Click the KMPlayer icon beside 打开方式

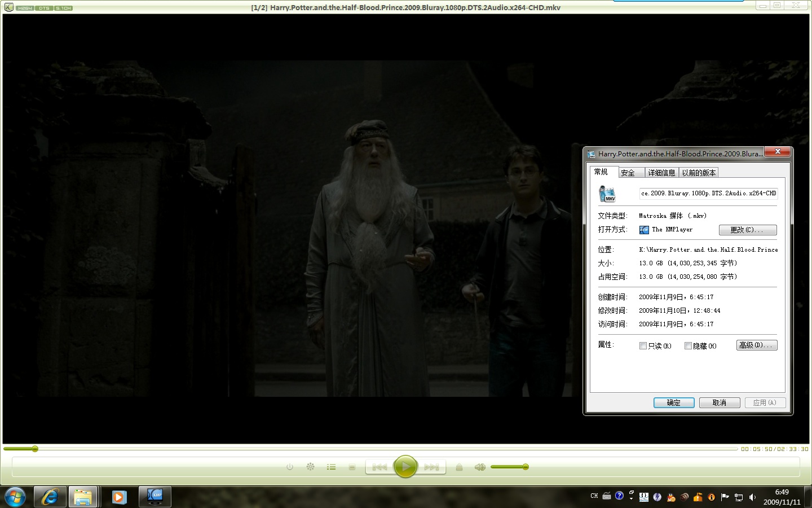644,230
